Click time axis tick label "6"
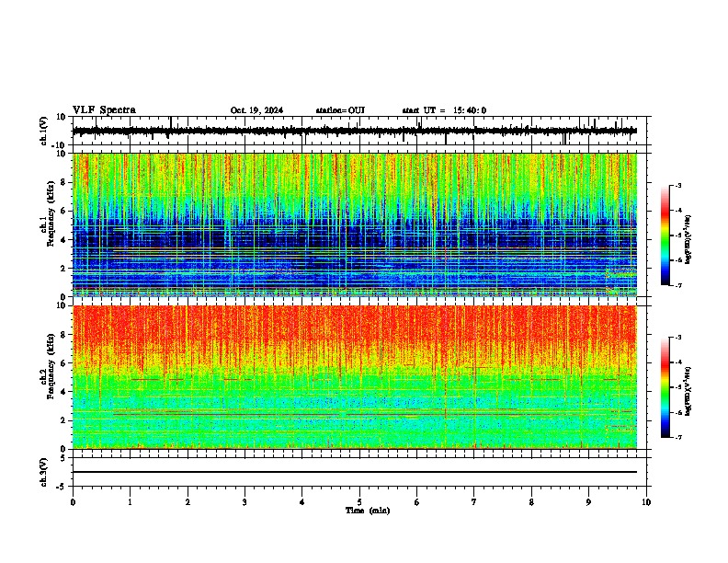Image resolution: width=728 pixels, height=563 pixels. (x=417, y=502)
